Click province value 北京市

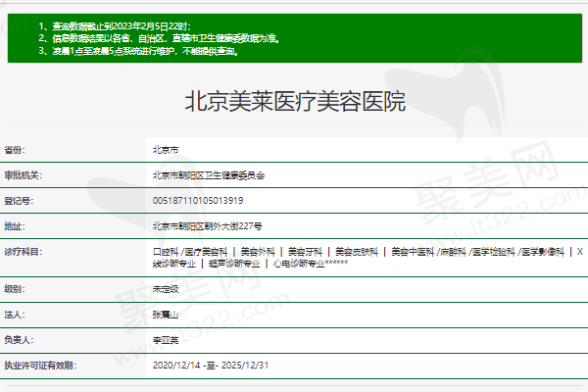coord(166,150)
